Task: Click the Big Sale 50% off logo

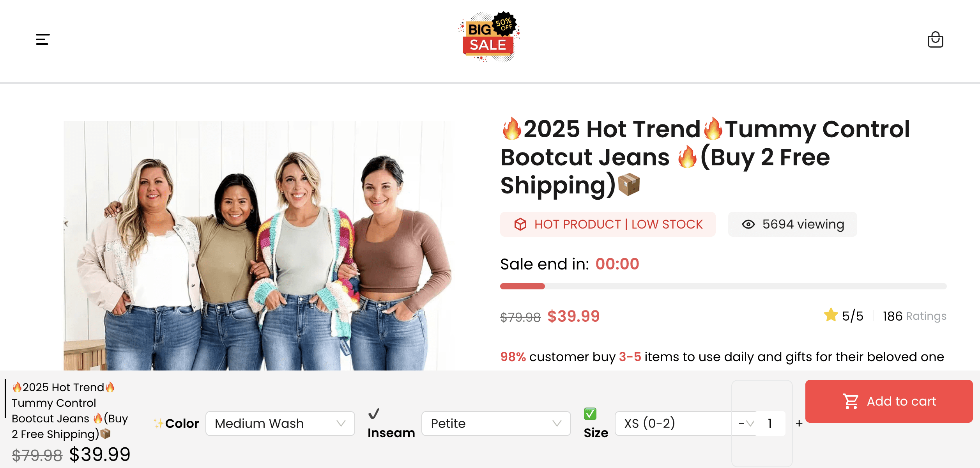Action: (x=489, y=37)
